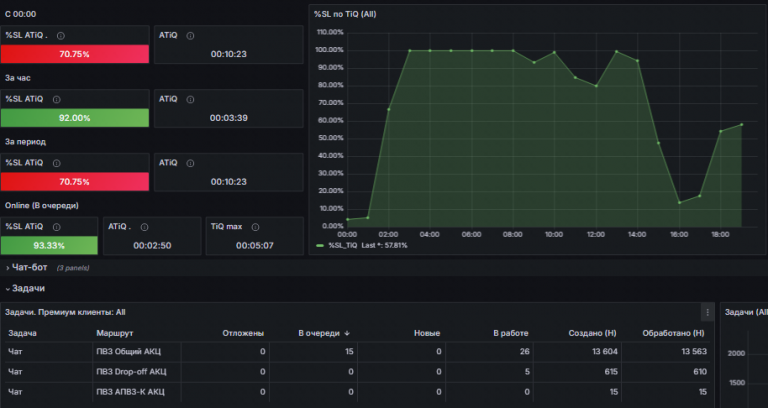
Task: Click the 92.00% green stat under За час
Action: point(74,118)
